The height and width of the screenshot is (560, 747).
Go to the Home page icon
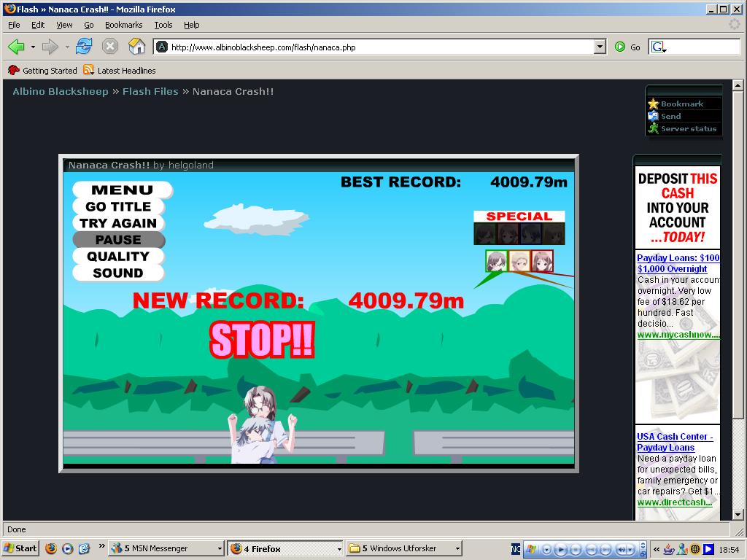[x=136, y=46]
